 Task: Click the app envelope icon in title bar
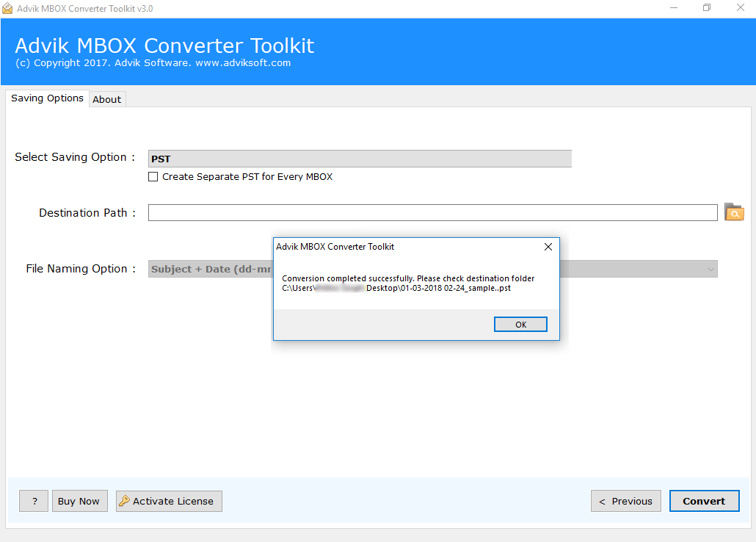[7, 8]
